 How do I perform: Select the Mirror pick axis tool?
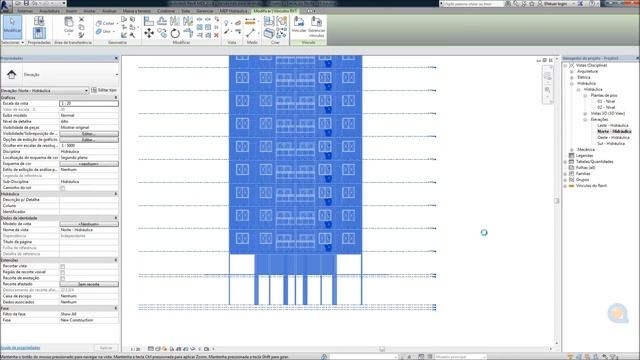click(x=175, y=21)
